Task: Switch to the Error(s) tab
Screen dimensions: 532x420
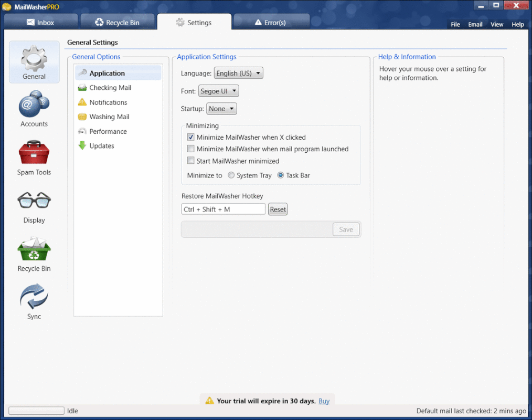Action: 271,22
